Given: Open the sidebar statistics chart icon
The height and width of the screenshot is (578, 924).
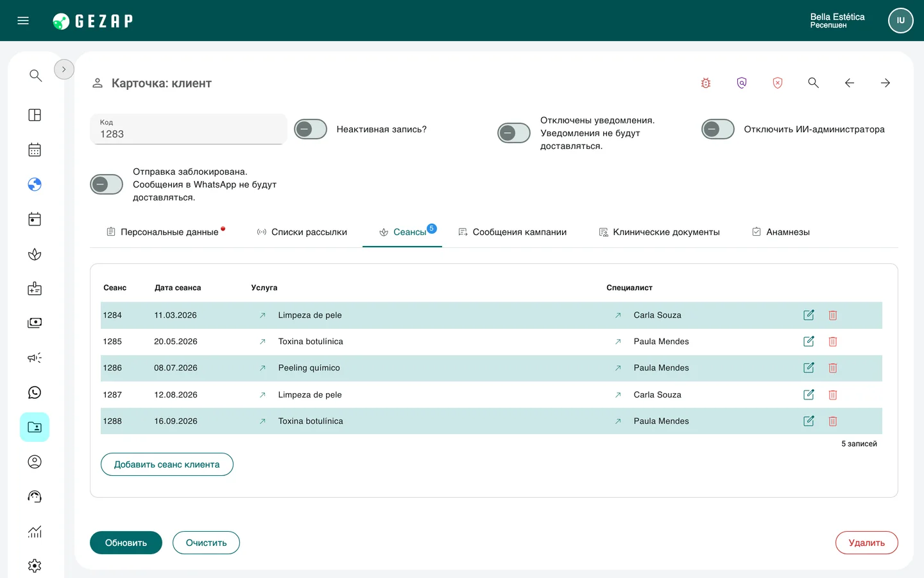Looking at the screenshot, I should tap(35, 531).
